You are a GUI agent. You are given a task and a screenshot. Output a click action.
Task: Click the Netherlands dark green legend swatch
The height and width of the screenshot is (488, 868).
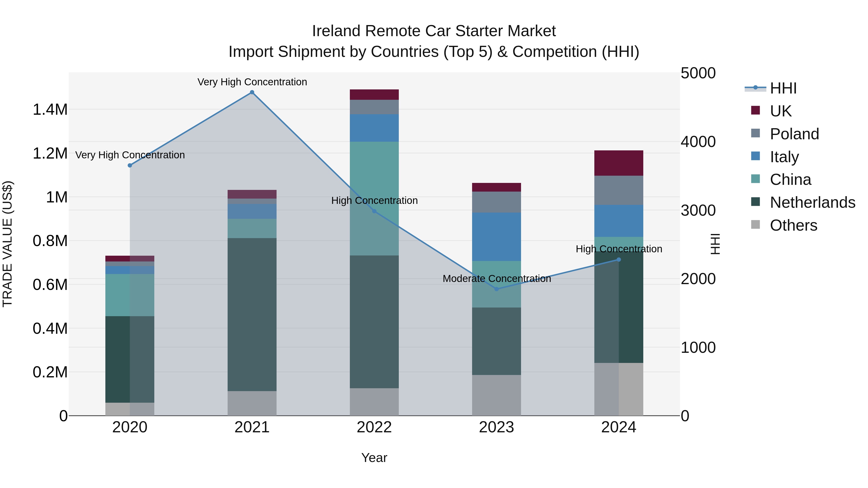pyautogui.click(x=755, y=202)
